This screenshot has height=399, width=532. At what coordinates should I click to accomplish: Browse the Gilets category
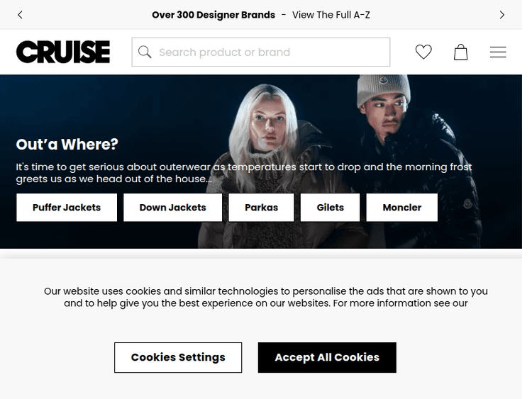pyautogui.click(x=330, y=208)
